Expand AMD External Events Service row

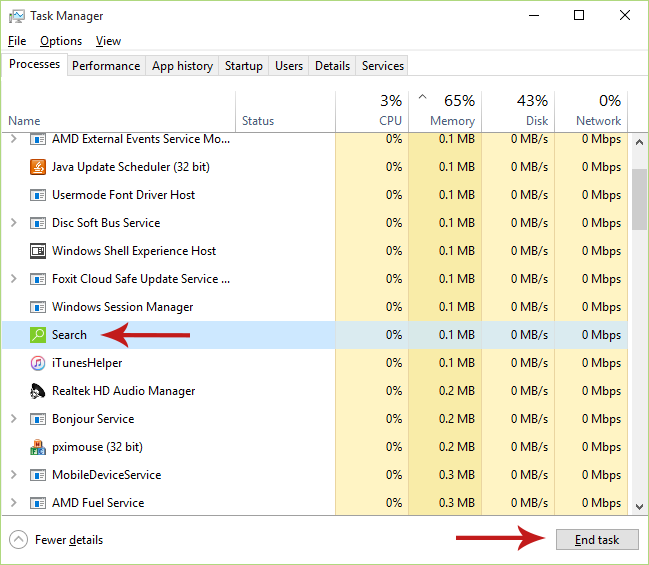(x=14, y=139)
